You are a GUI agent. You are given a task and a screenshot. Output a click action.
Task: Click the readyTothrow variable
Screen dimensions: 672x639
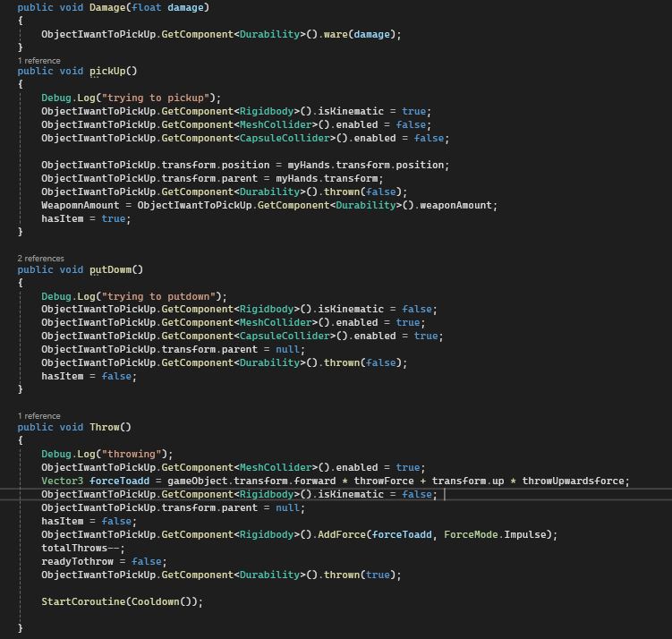77,561
